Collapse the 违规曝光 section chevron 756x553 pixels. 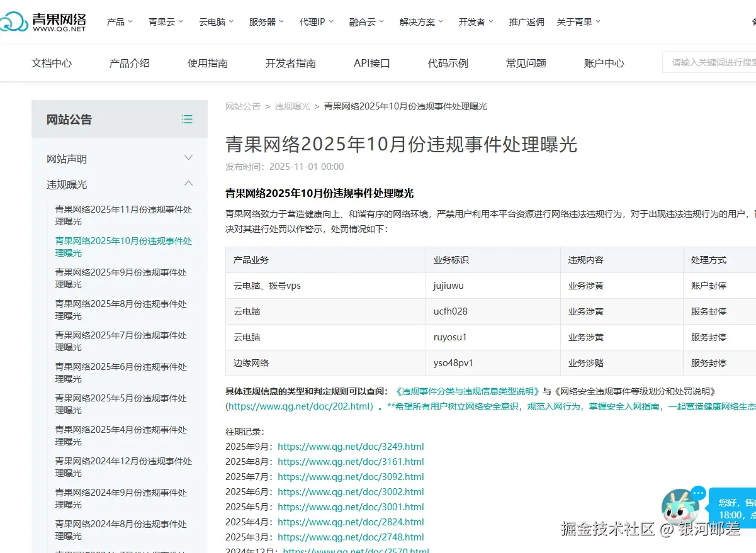tap(188, 184)
